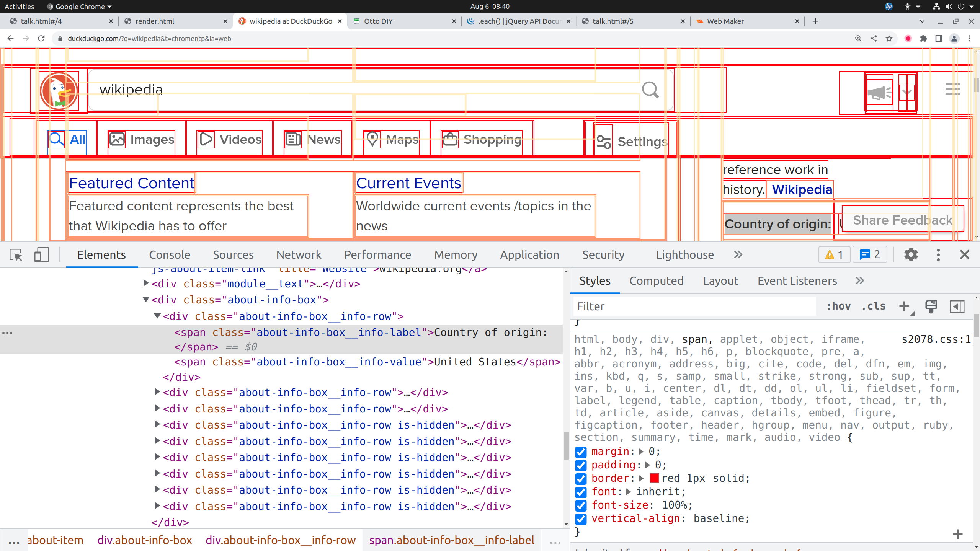
Task: Expand the module__text div node
Action: (x=146, y=284)
